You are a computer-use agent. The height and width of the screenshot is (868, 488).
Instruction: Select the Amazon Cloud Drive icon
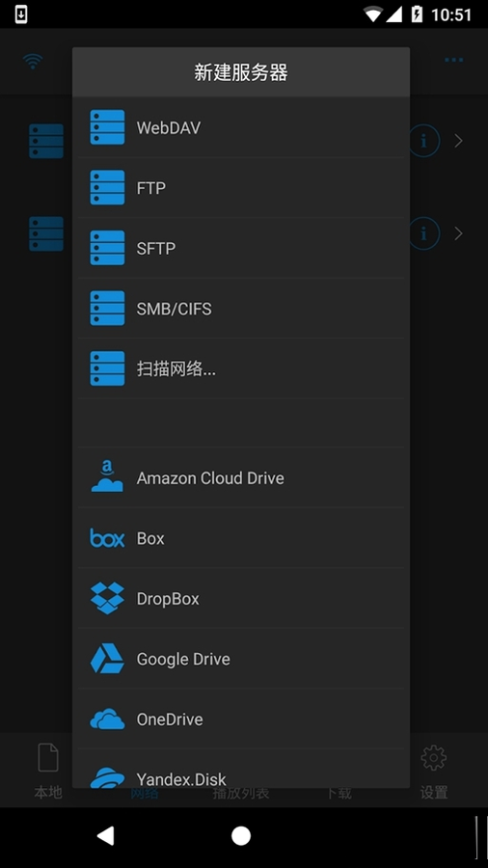tap(107, 477)
